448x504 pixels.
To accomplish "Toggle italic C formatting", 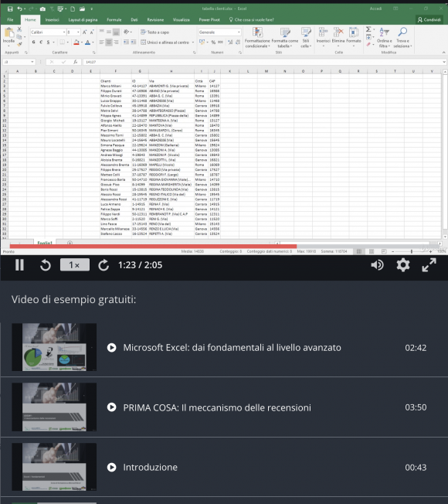I will [x=41, y=42].
